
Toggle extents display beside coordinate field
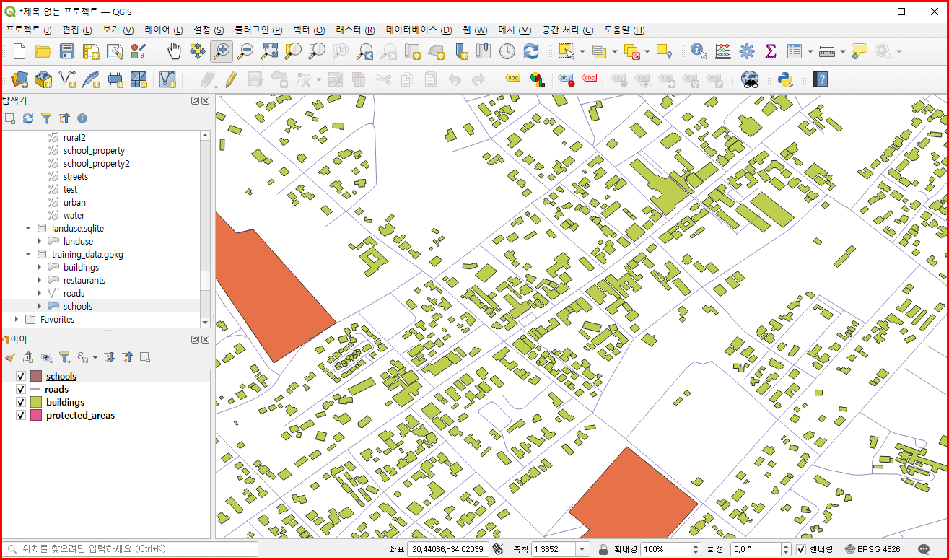497,549
